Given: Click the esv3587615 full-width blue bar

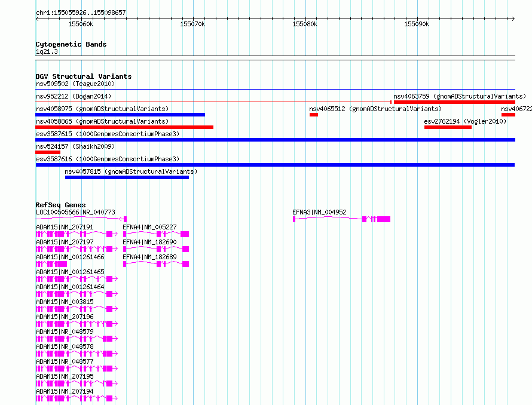Looking at the screenshot, I should [275, 140].
